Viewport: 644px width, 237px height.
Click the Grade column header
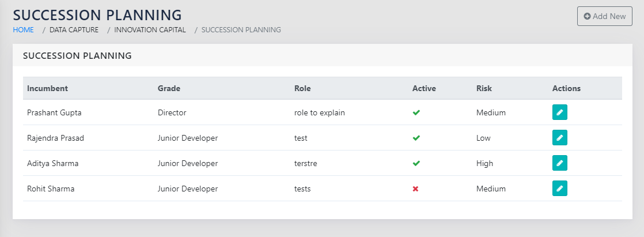(169, 89)
